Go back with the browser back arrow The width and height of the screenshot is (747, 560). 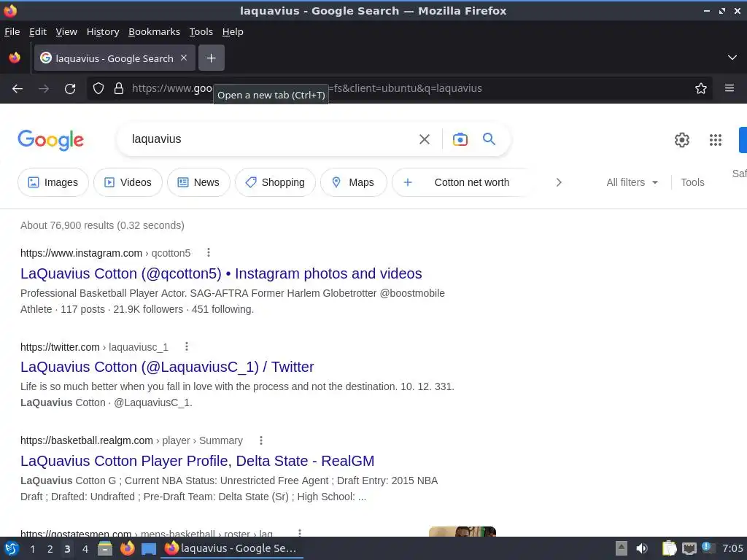click(x=18, y=88)
